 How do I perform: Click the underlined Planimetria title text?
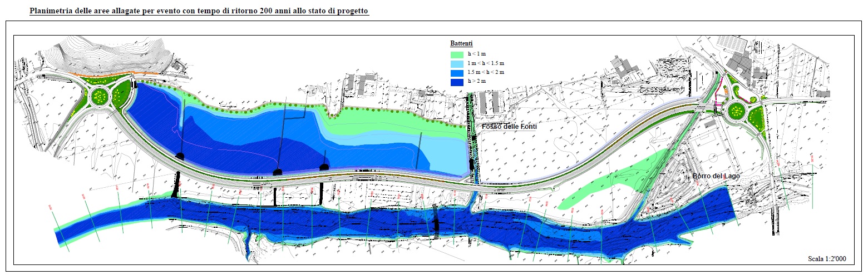[199, 11]
